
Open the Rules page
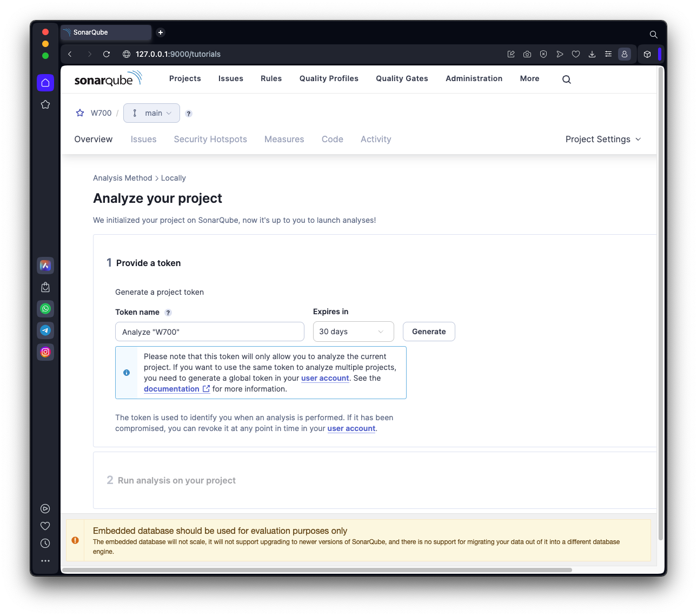(x=271, y=78)
